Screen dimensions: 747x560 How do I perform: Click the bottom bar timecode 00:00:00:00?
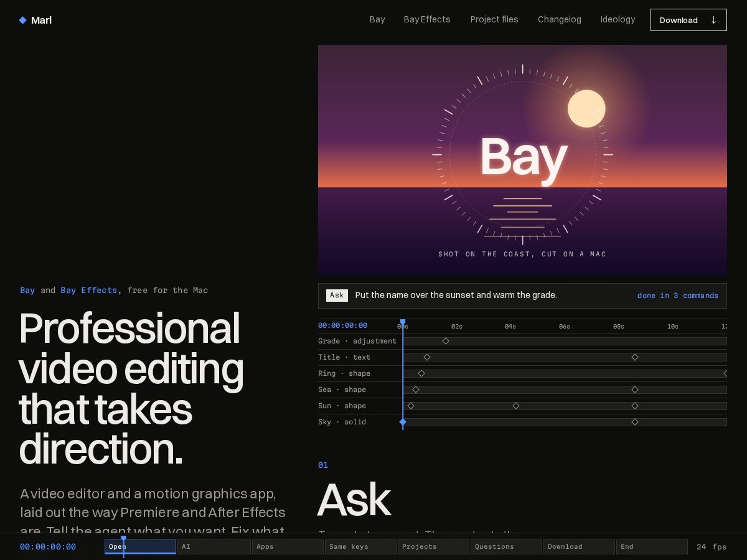(48, 547)
